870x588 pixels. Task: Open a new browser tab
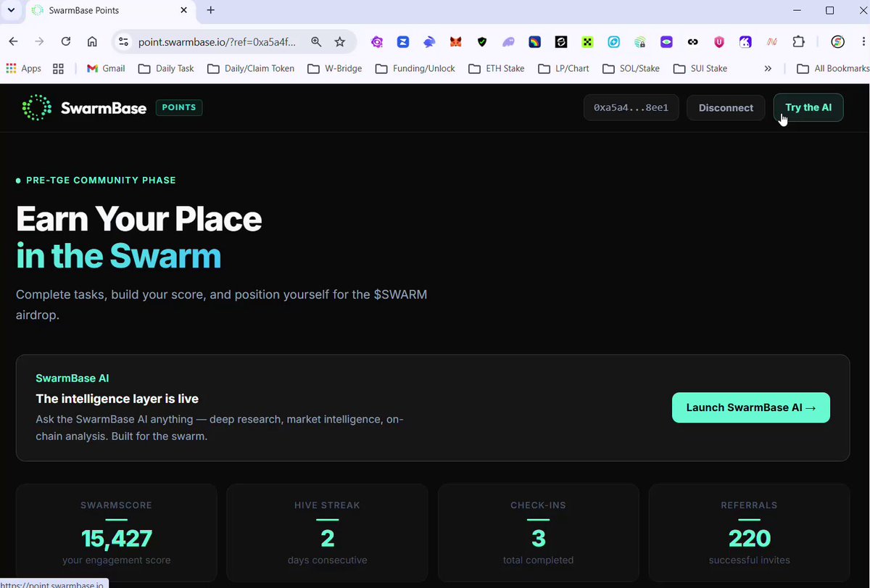211,10
